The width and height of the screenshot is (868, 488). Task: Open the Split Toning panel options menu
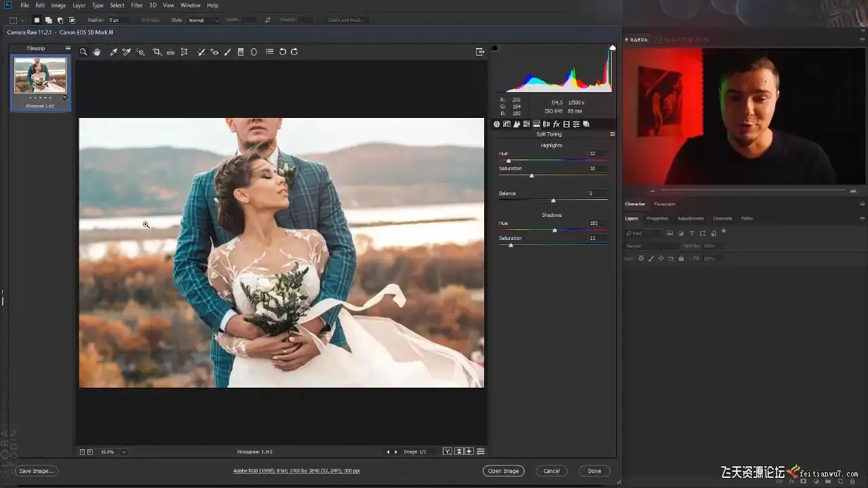point(612,134)
